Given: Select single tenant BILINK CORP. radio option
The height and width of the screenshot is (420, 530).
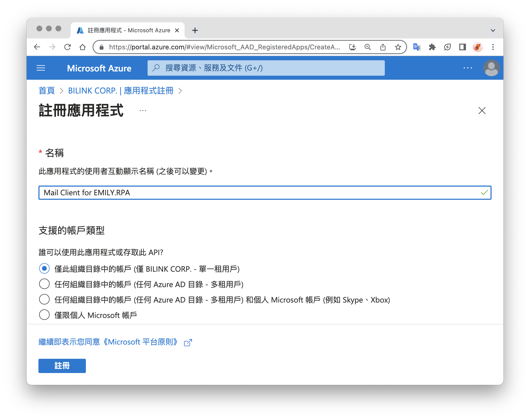Looking at the screenshot, I should pyautogui.click(x=45, y=269).
